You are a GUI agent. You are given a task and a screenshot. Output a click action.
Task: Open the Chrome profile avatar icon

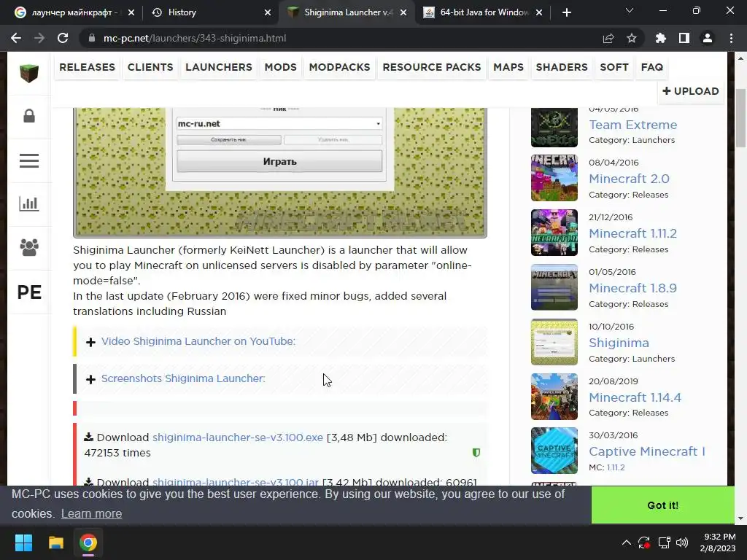click(x=708, y=38)
